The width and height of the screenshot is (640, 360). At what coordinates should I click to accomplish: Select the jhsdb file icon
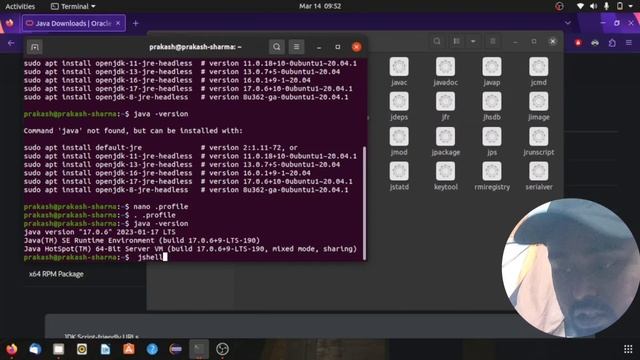tap(492, 102)
